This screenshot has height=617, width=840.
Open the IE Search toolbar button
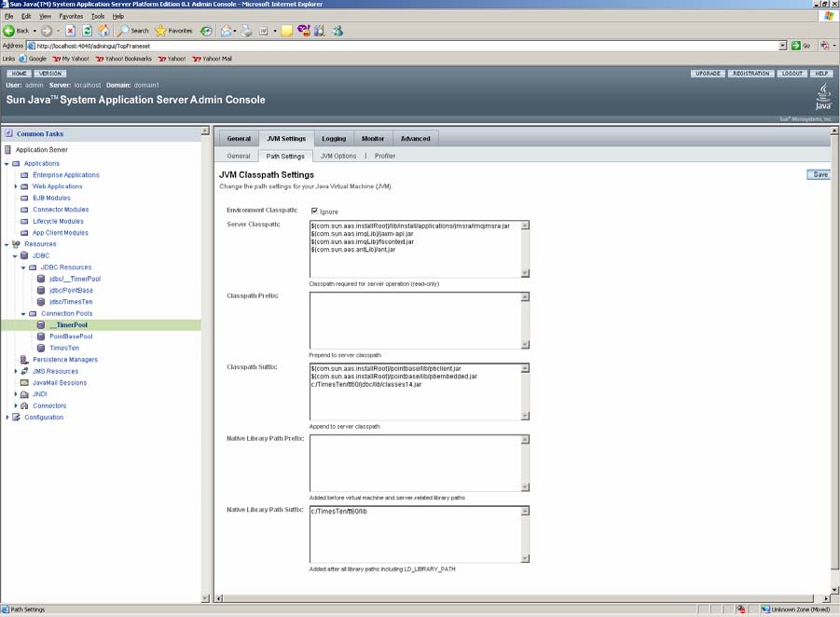click(133, 31)
